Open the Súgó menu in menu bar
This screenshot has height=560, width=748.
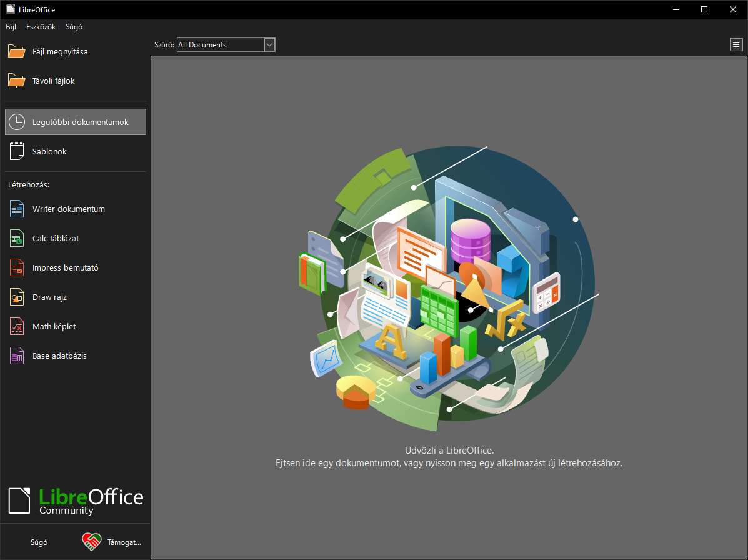[x=74, y=27]
